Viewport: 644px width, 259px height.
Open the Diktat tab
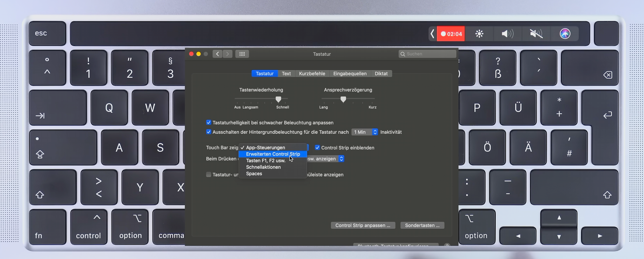[381, 73]
